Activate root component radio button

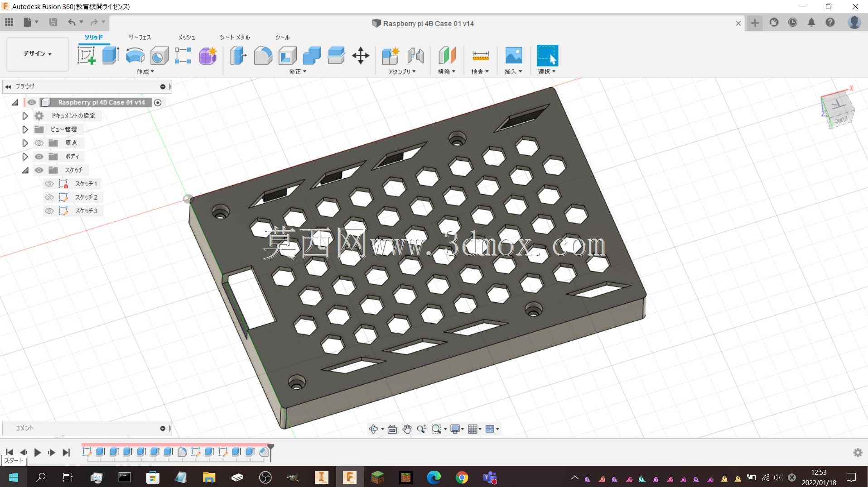coord(158,102)
